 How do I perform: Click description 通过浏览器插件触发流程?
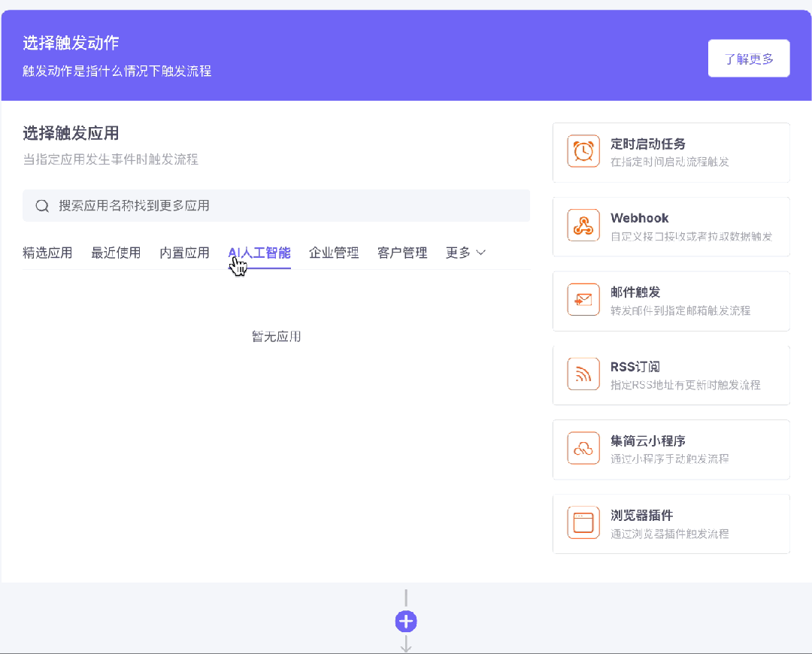[670, 534]
